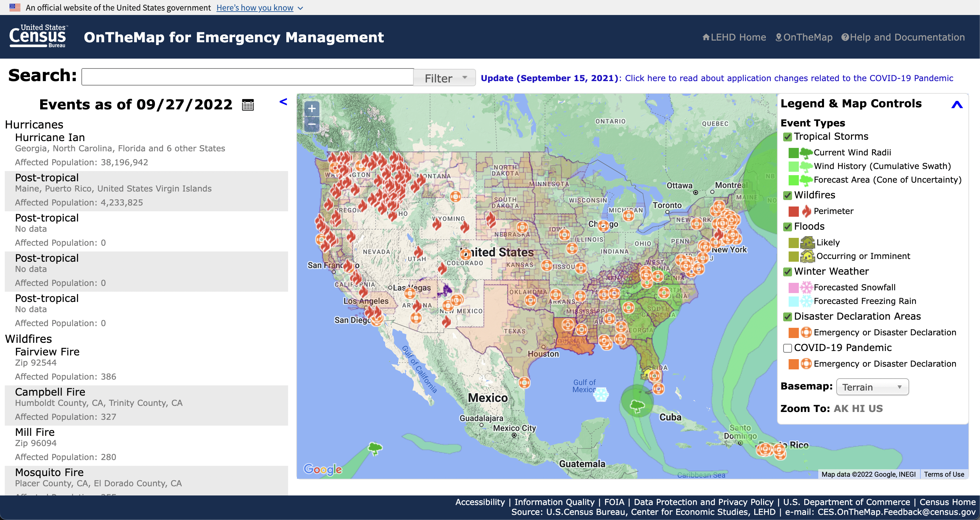Open the events date calendar icon
Viewport: 980px width, 520px height.
click(248, 105)
